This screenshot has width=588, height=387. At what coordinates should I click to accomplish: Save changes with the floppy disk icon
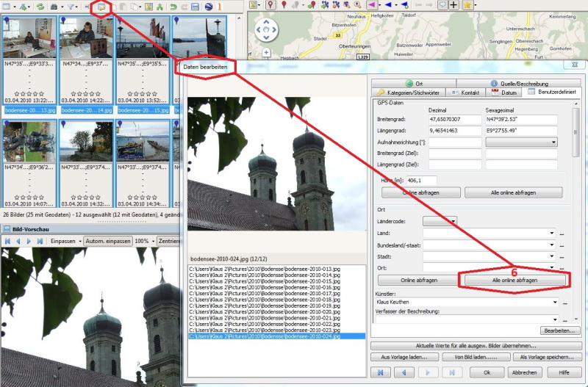(x=195, y=7)
